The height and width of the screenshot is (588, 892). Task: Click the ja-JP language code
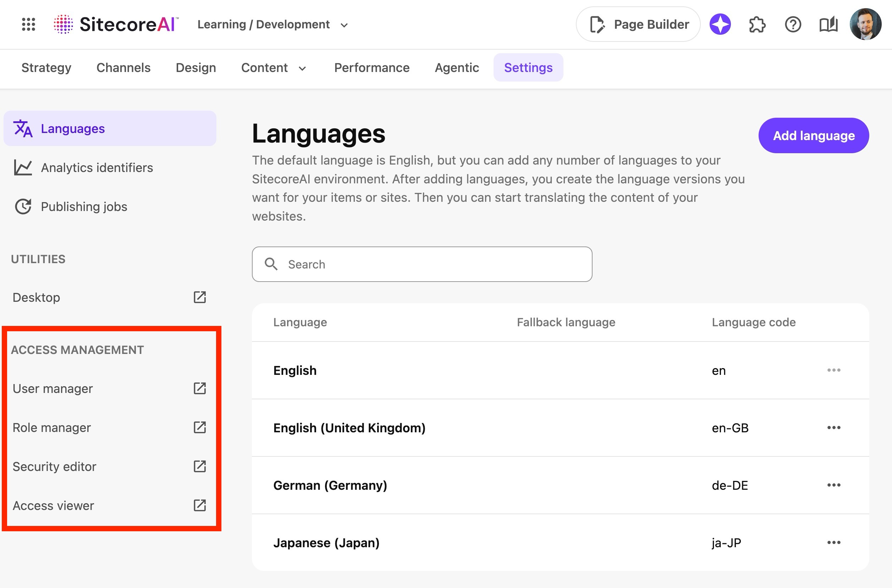[726, 542]
